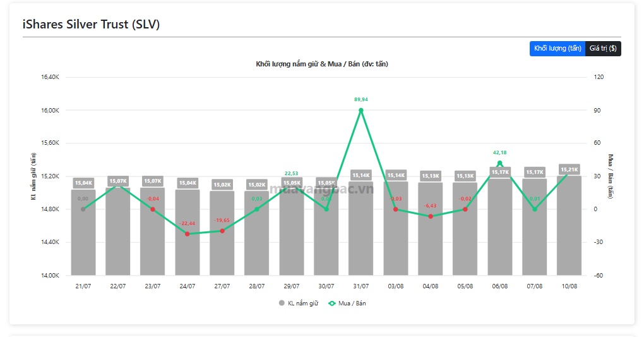Click the bar for 10/08
The height and width of the screenshot is (337, 644).
[569, 226]
